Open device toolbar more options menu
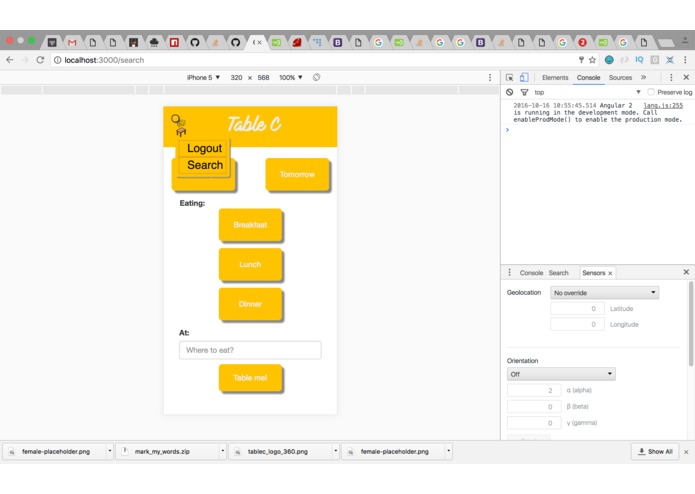The height and width of the screenshot is (494, 695). point(490,78)
